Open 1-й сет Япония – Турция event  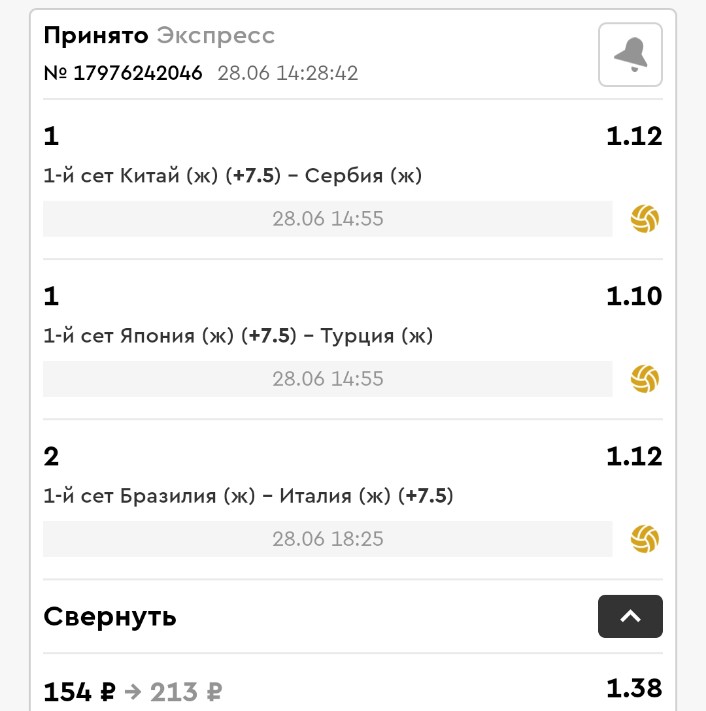238,336
